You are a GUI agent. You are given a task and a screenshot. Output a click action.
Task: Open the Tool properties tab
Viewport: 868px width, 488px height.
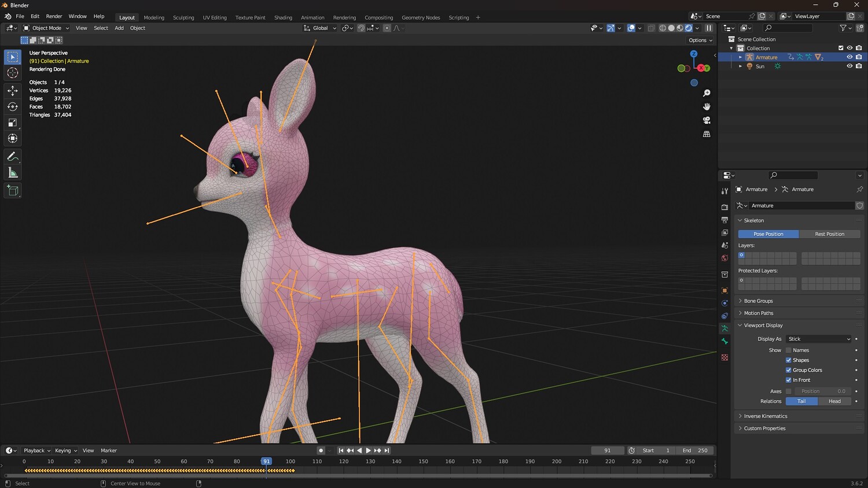pos(724,191)
